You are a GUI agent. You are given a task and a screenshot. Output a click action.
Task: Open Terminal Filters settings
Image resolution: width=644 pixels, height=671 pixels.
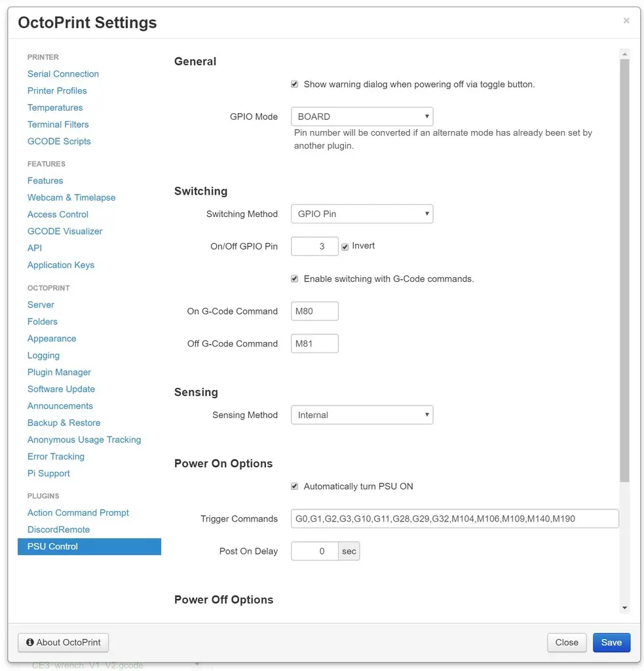[58, 125]
